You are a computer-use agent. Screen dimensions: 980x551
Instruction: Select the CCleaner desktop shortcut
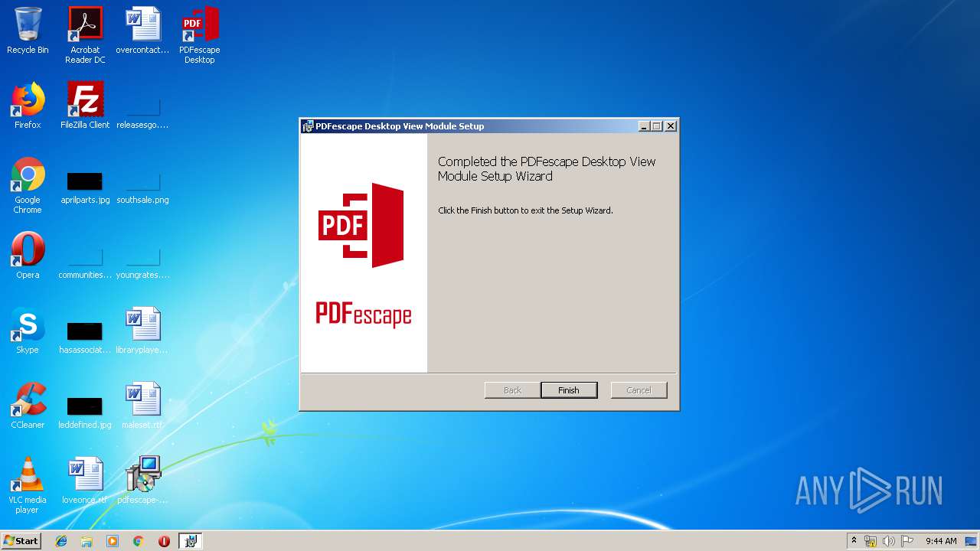click(x=28, y=406)
